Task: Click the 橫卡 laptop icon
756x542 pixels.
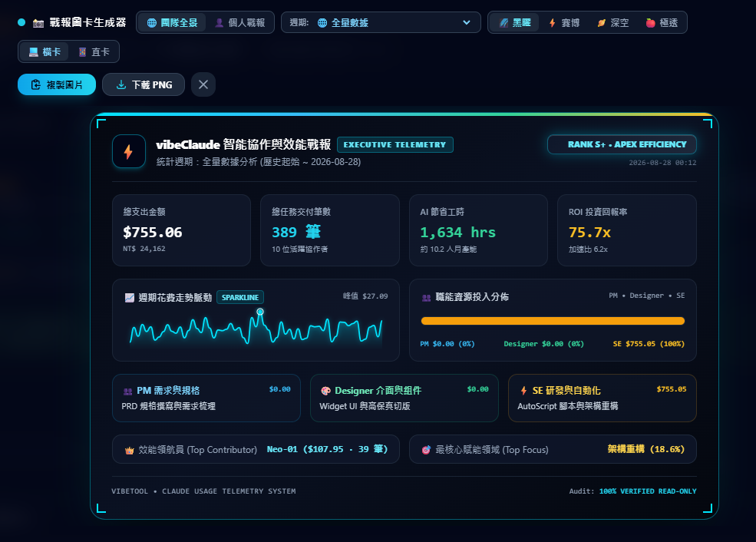Action: [x=33, y=52]
